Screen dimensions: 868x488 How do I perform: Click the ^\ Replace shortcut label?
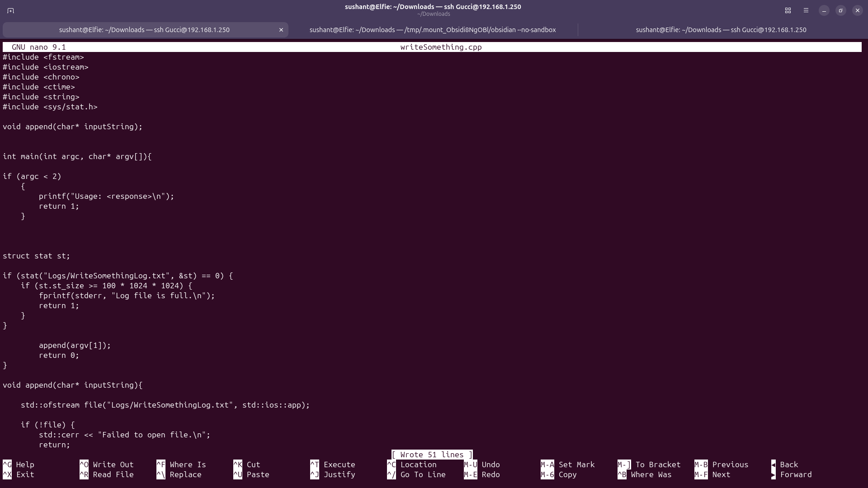click(x=179, y=474)
